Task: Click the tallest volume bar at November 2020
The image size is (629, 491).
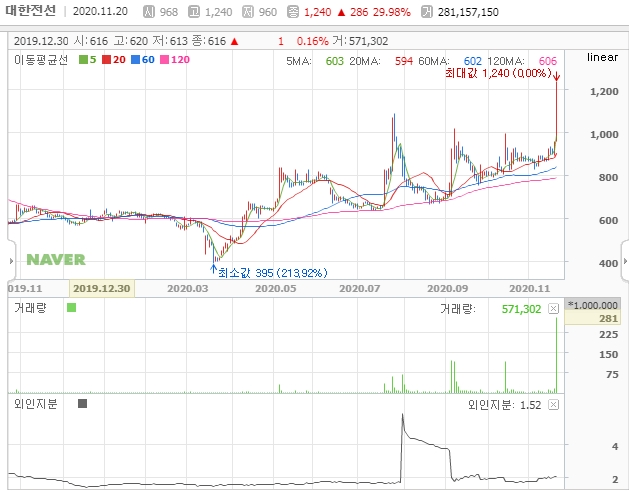Action: 556,355
